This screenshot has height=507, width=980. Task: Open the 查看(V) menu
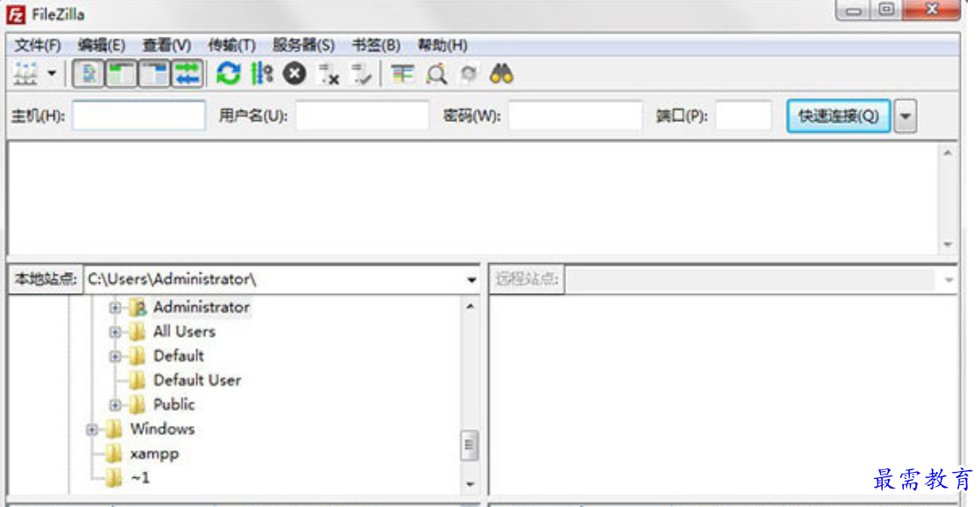[167, 45]
